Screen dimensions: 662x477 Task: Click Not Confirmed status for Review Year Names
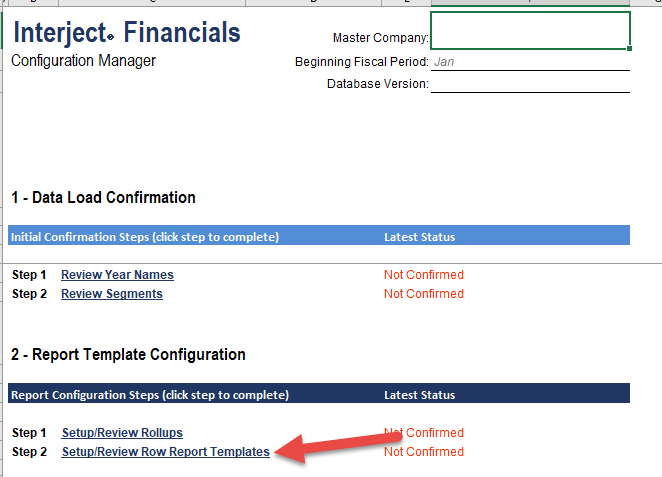tap(424, 275)
